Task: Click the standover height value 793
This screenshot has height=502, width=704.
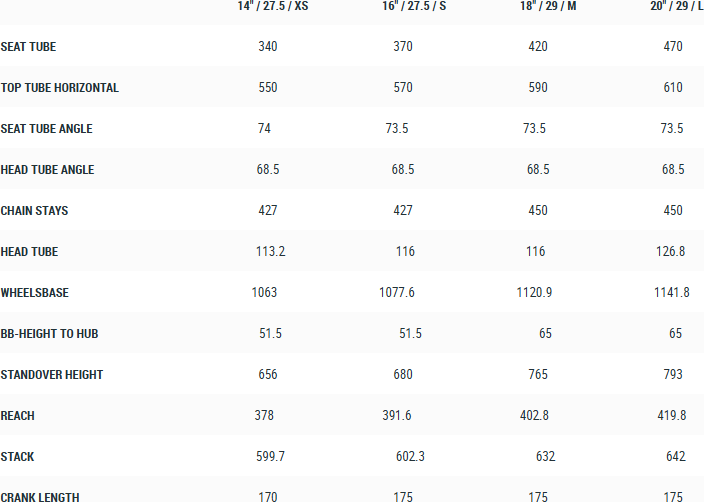Action: [x=673, y=375]
